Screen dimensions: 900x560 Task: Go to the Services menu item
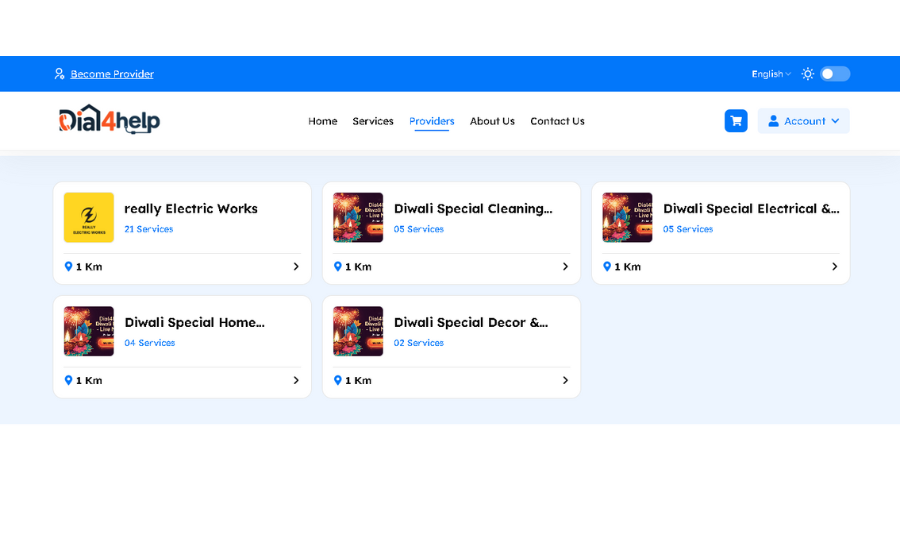(373, 121)
